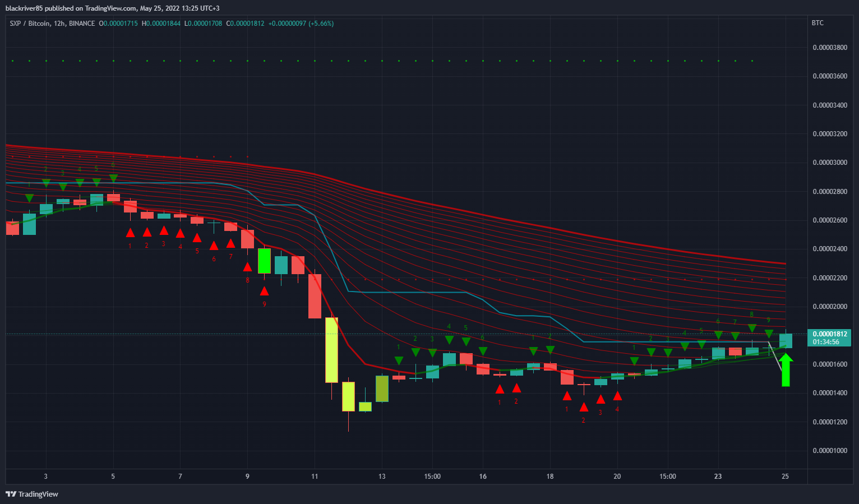This screenshot has width=859, height=504.
Task: Click price axis label 0.00001000
Action: tap(830, 451)
